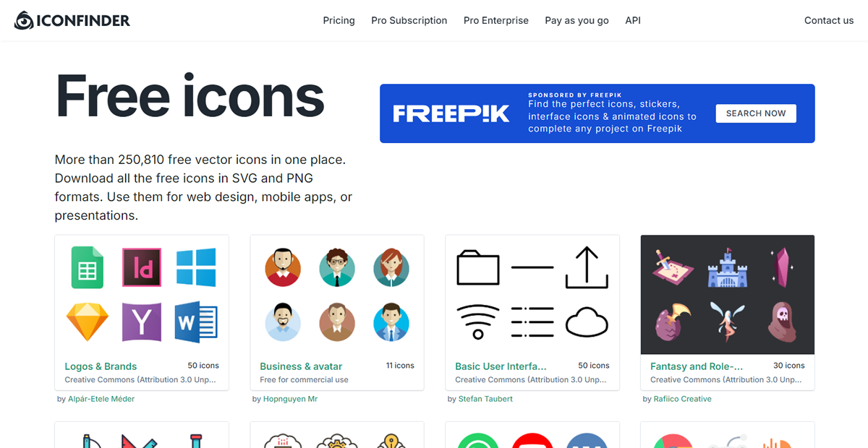Select the outlined folder icon
The image size is (868, 448).
coord(478,267)
